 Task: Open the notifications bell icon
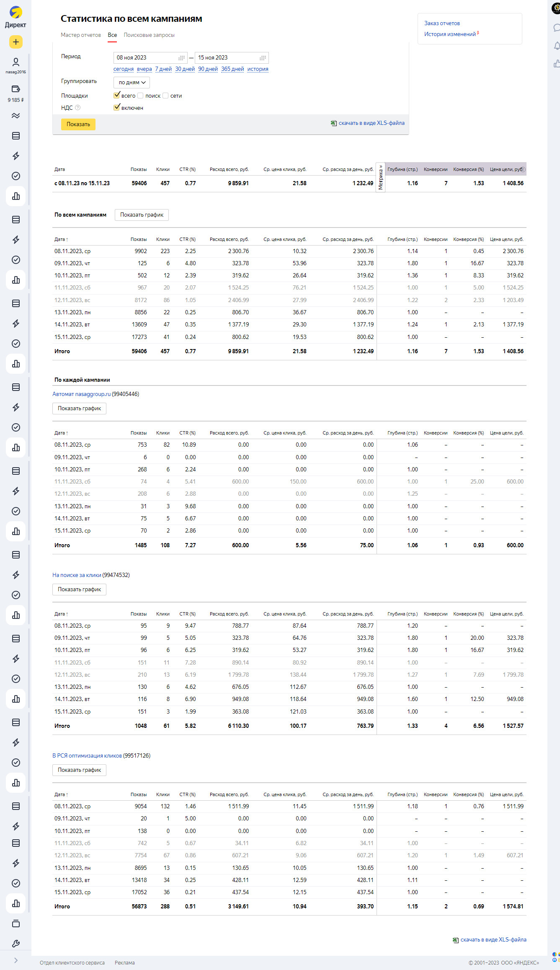557,45
